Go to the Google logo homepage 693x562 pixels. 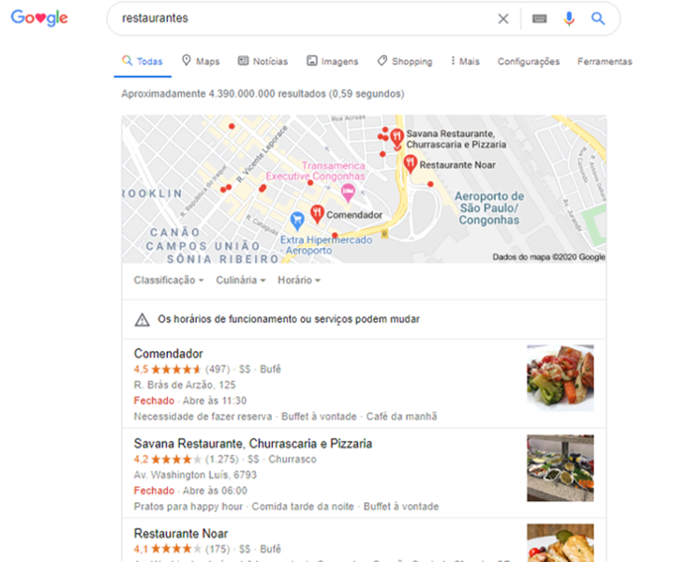(x=39, y=18)
